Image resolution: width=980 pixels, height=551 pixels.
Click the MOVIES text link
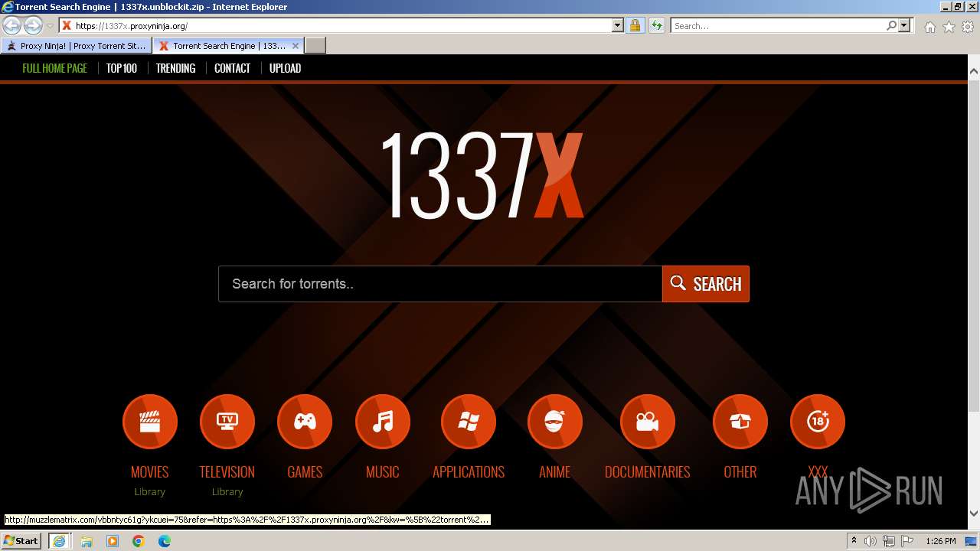click(x=150, y=471)
